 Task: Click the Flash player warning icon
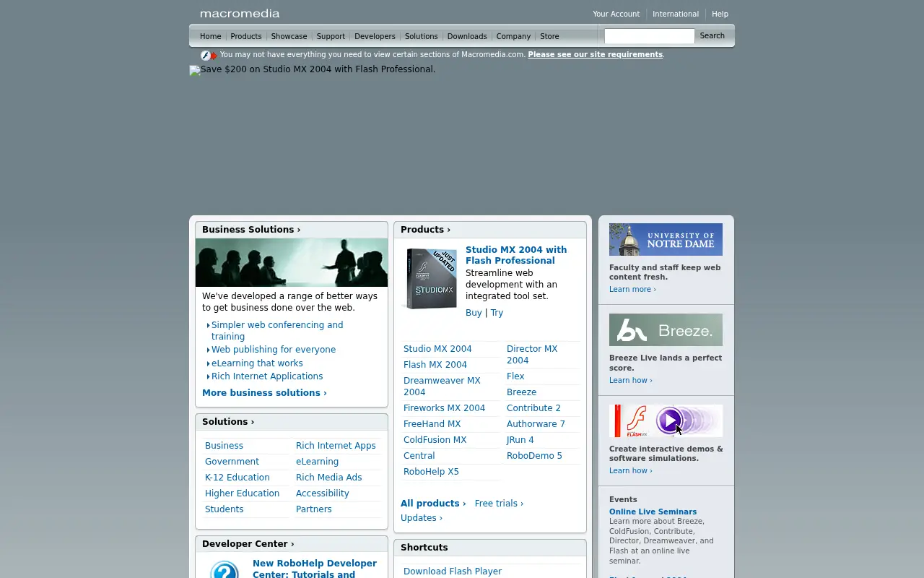coord(209,56)
